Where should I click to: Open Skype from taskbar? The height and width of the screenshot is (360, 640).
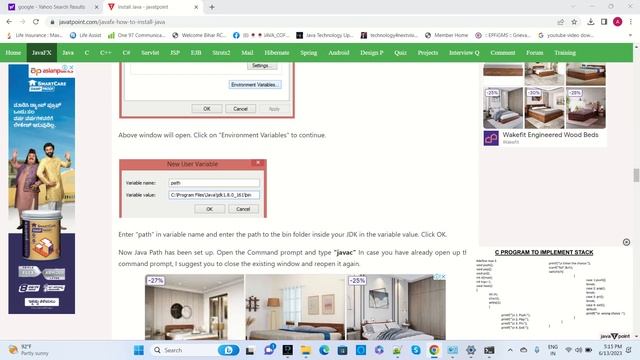click(416, 350)
